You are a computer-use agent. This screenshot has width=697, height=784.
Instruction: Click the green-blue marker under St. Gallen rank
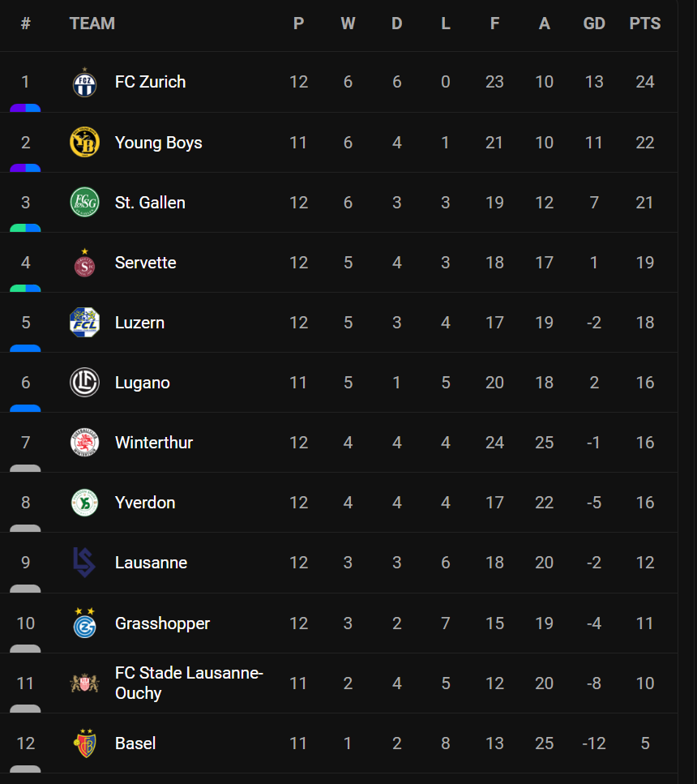point(25,228)
